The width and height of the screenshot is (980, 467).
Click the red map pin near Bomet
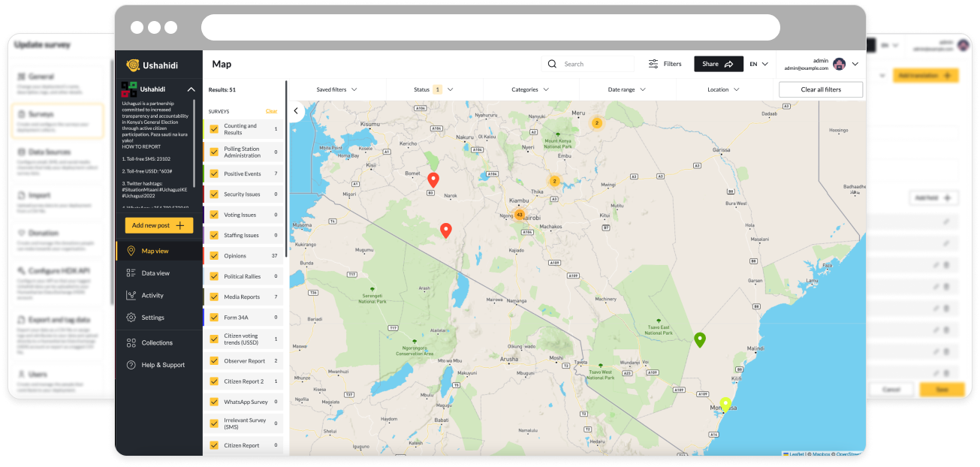click(433, 180)
